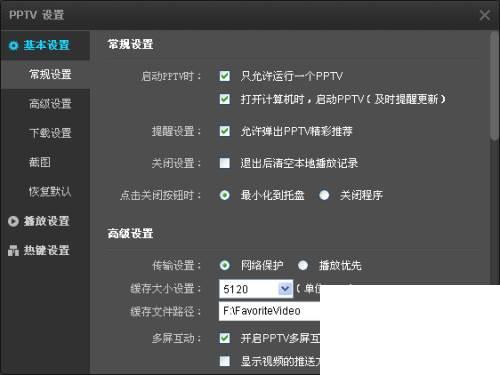Click the 关闭设置 label
Viewport: 500px width, 375px height.
(x=177, y=163)
